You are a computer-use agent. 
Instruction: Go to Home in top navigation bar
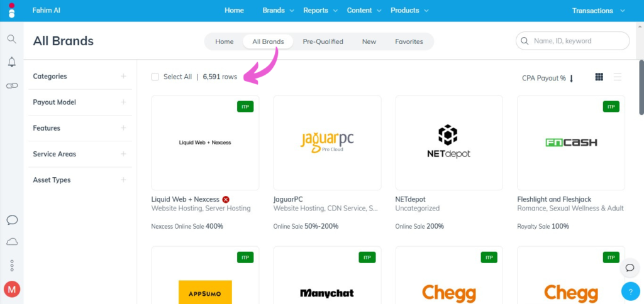pos(234,11)
